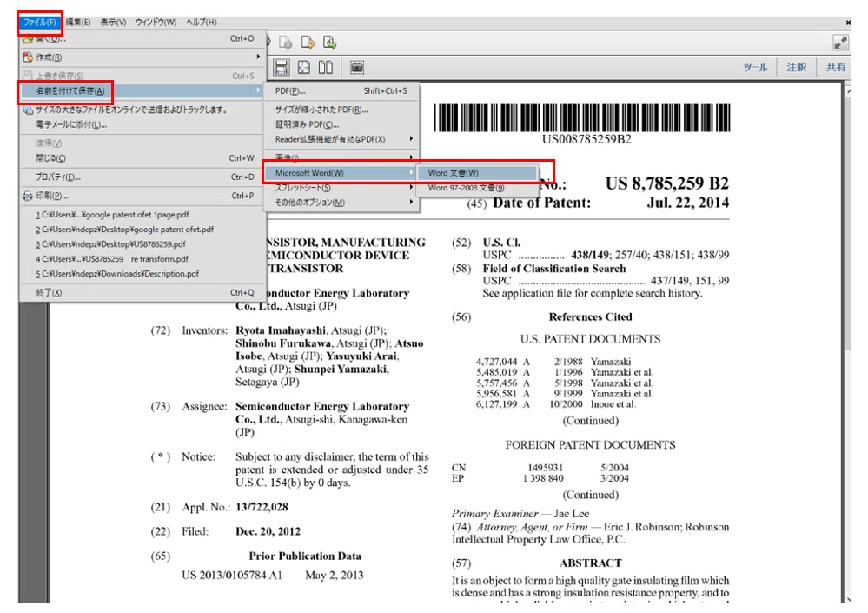This screenshot has width=868, height=613.
Task: Click the patent barcode image
Action: 582,118
